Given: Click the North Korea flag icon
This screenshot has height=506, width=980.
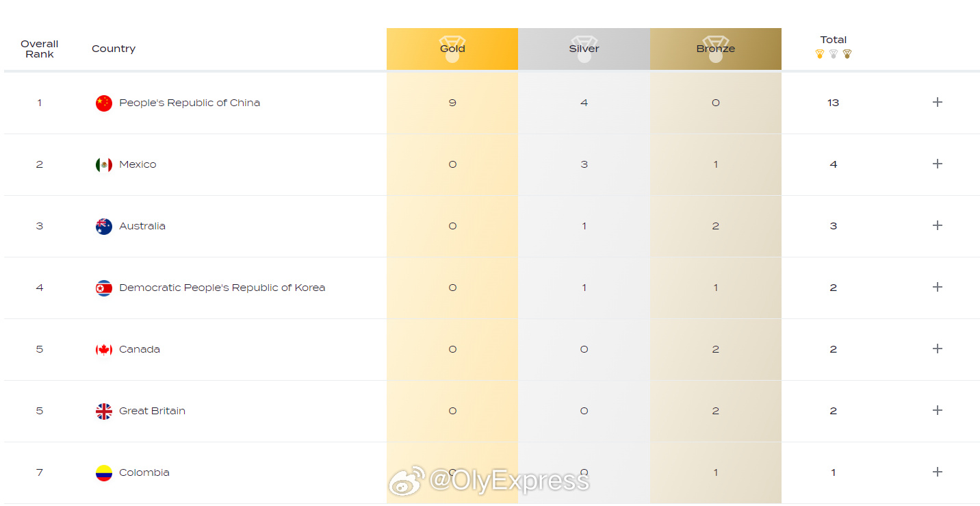Looking at the screenshot, I should 103,288.
